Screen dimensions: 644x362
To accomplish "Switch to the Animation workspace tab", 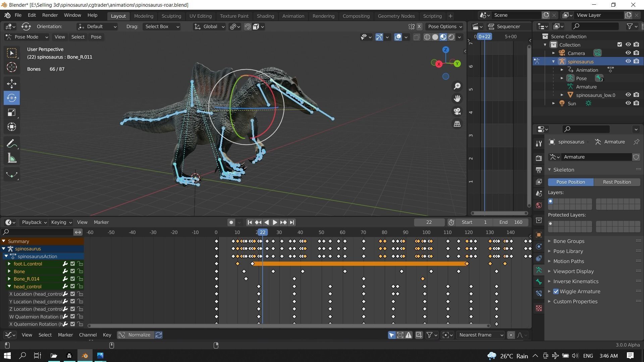I will (293, 16).
